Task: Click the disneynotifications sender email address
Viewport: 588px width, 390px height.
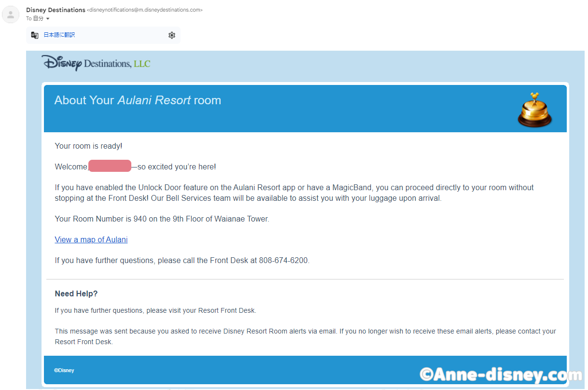Action: pos(145,10)
